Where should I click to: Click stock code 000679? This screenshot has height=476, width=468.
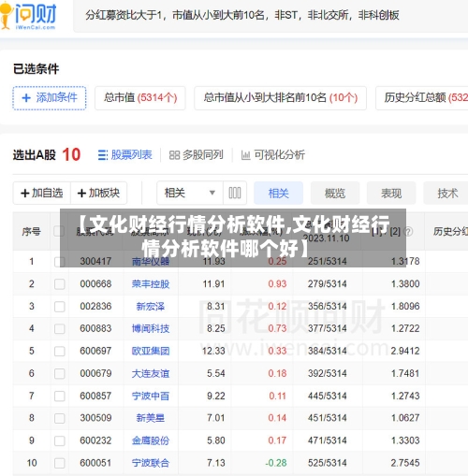95,373
